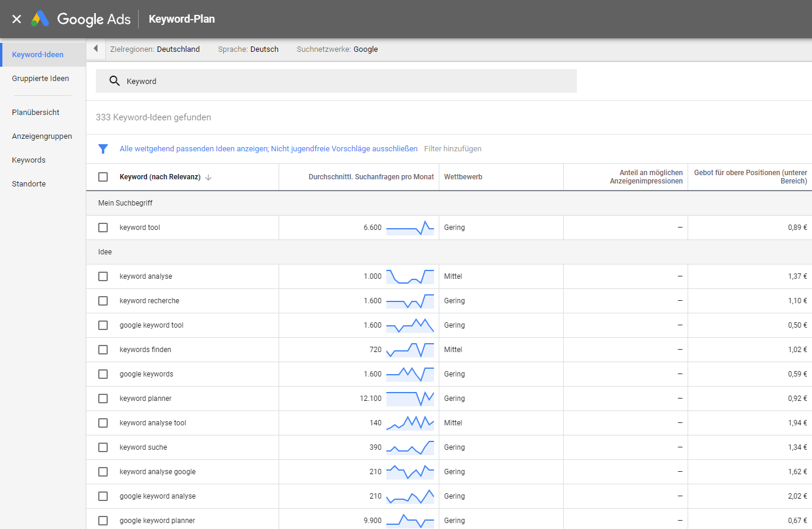Click the Keyword search input field

tap(336, 81)
